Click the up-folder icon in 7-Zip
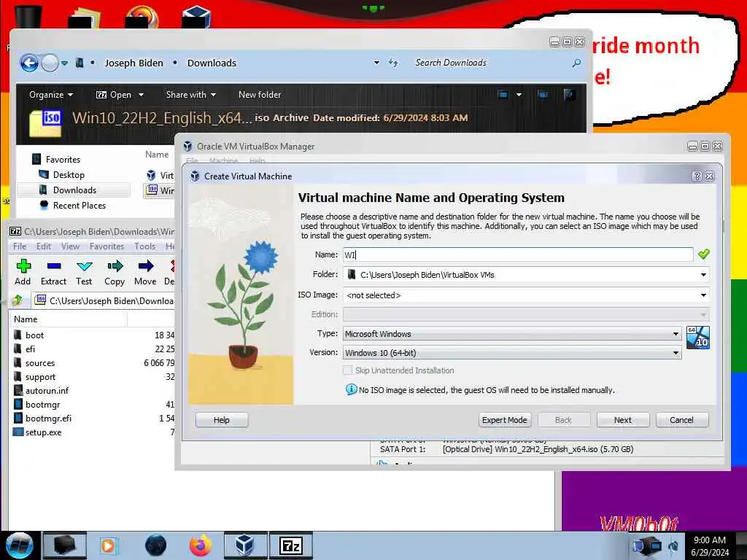This screenshot has height=560, width=747. point(18,300)
